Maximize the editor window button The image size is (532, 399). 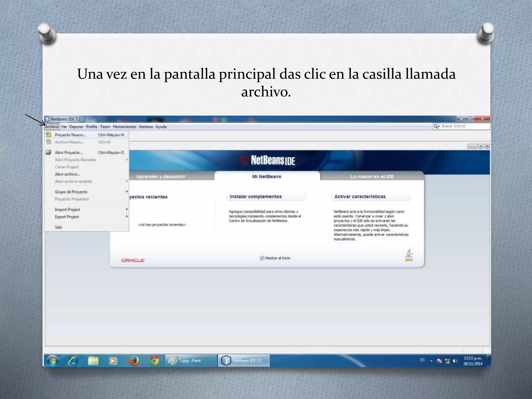tap(487, 147)
